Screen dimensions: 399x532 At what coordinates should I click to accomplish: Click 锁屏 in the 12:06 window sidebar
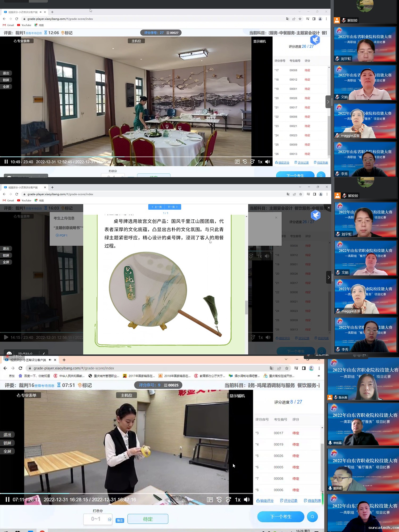pos(6,80)
